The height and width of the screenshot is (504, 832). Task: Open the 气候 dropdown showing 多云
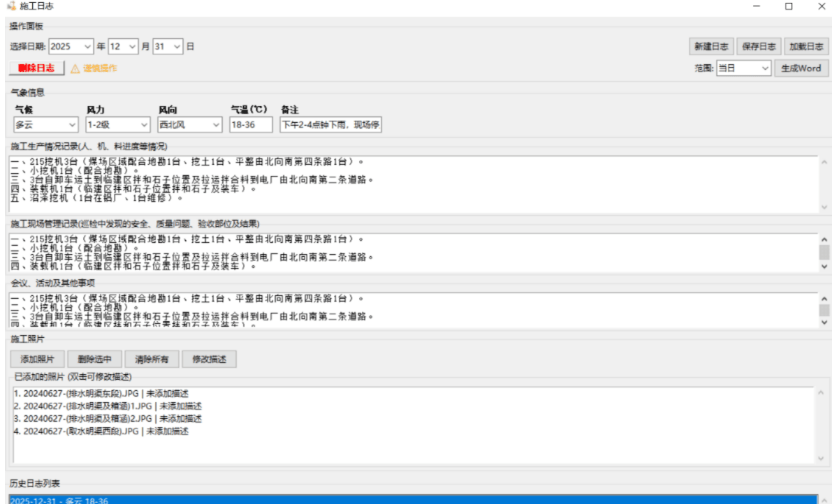tap(46, 125)
